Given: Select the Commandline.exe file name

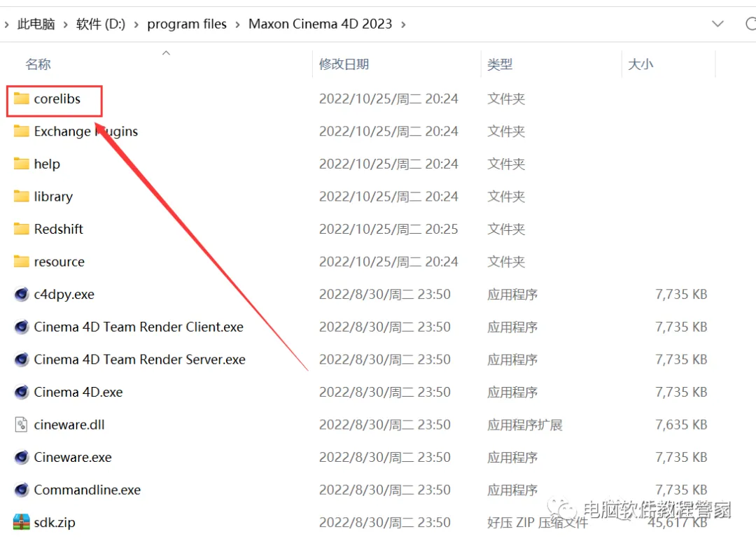Looking at the screenshot, I should coord(87,490).
